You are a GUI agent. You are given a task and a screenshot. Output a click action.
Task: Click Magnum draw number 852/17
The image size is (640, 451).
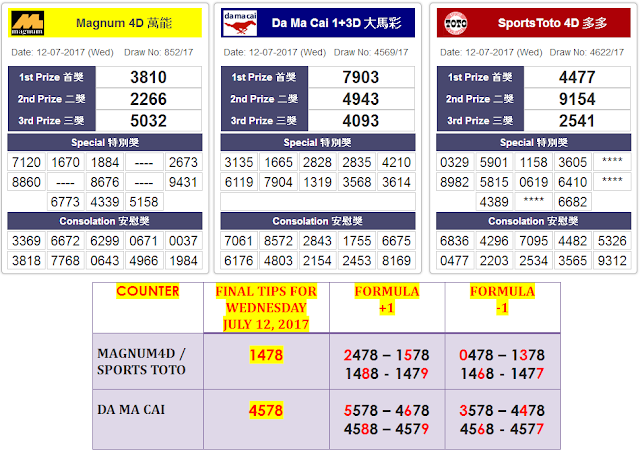159,52
